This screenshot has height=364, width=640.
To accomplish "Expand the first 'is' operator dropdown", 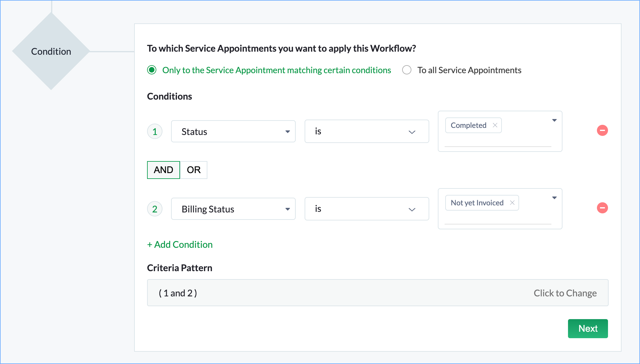I will tap(366, 132).
